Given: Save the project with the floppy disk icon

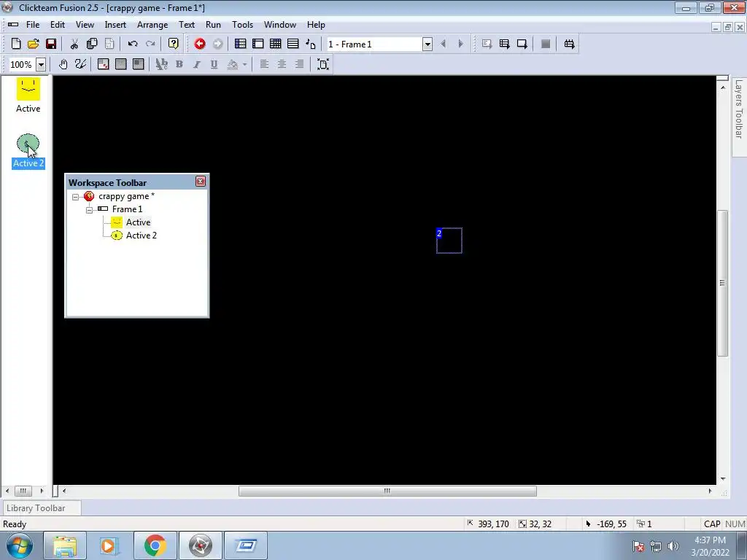Looking at the screenshot, I should [x=51, y=44].
